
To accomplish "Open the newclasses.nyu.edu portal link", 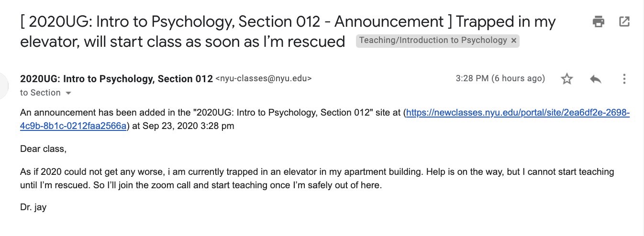I will 518,114.
